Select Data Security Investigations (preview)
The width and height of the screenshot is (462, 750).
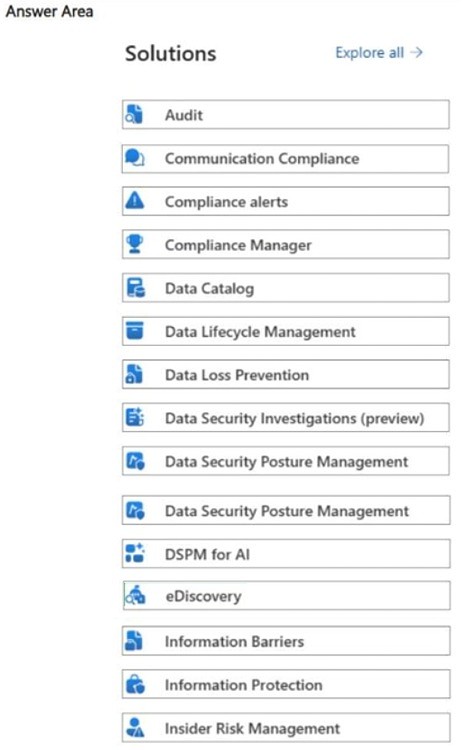[x=286, y=418]
